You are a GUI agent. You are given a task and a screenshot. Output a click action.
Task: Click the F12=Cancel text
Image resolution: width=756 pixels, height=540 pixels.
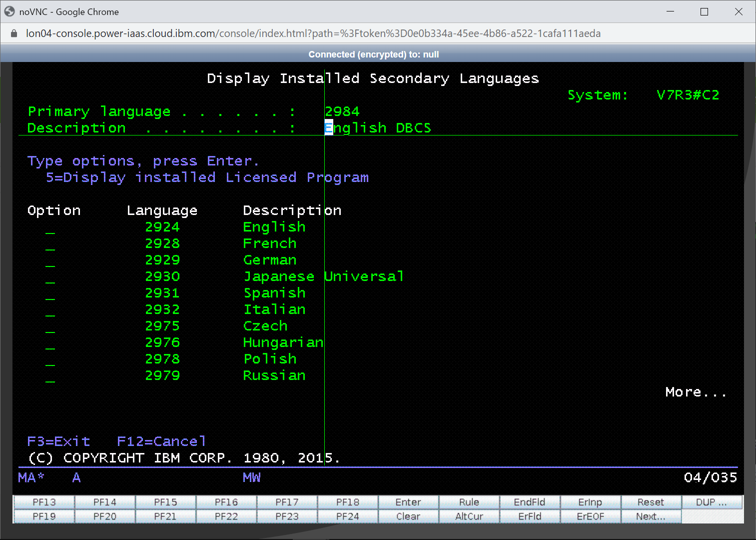coord(161,441)
